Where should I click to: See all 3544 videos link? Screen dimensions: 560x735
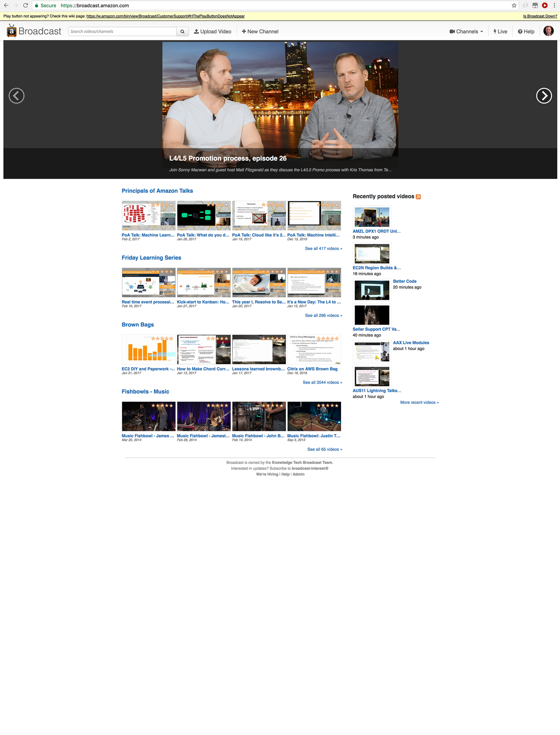(322, 382)
